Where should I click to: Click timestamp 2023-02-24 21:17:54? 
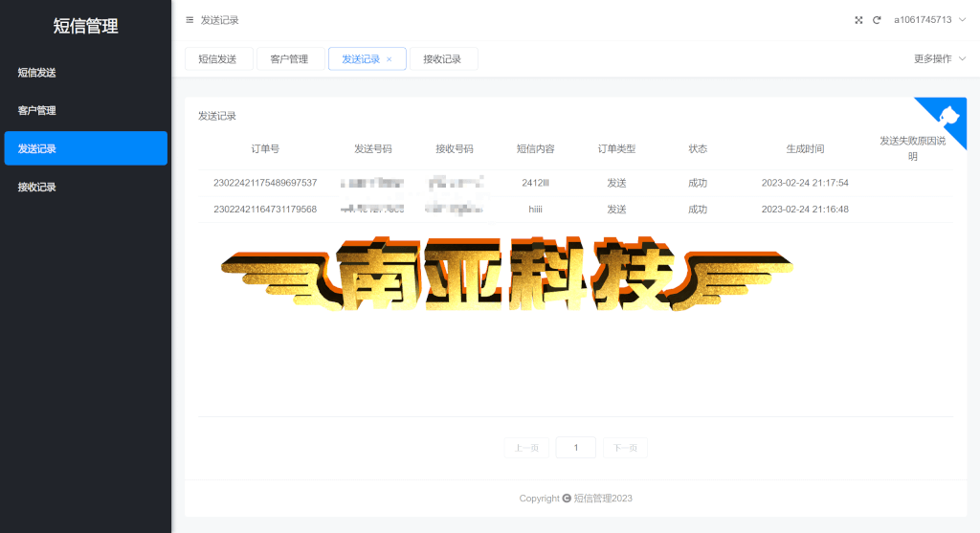(805, 183)
